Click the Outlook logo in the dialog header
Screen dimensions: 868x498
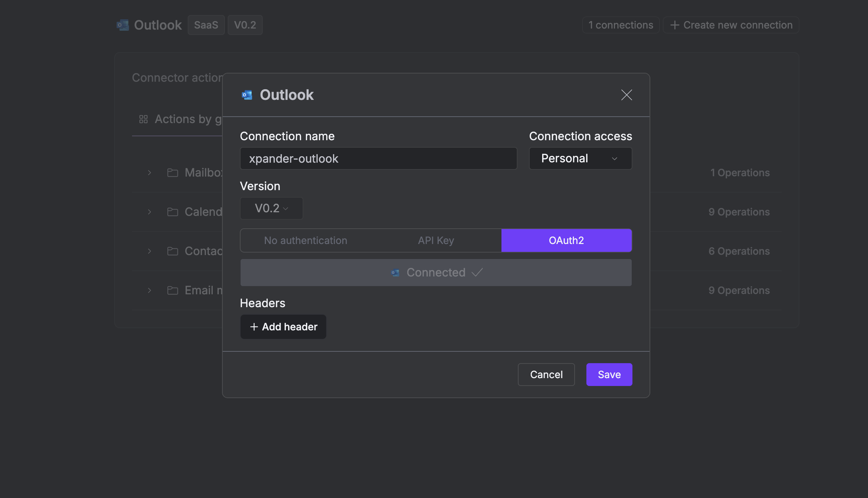click(x=247, y=95)
